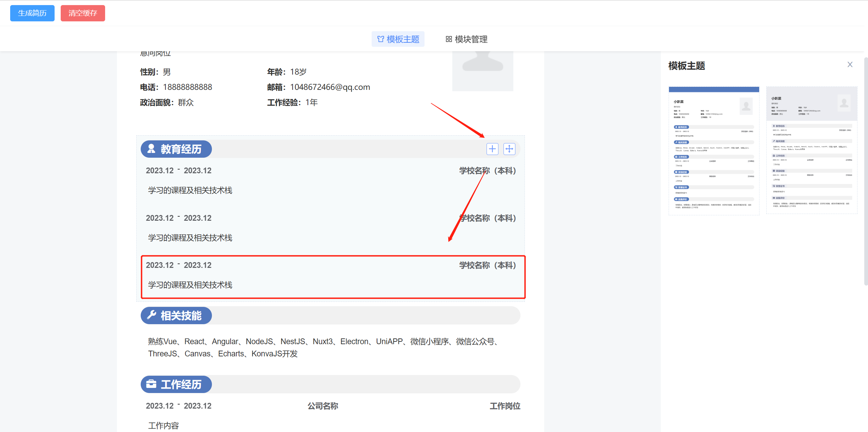
Task: Click the 生成简历 button
Action: pos(32,13)
